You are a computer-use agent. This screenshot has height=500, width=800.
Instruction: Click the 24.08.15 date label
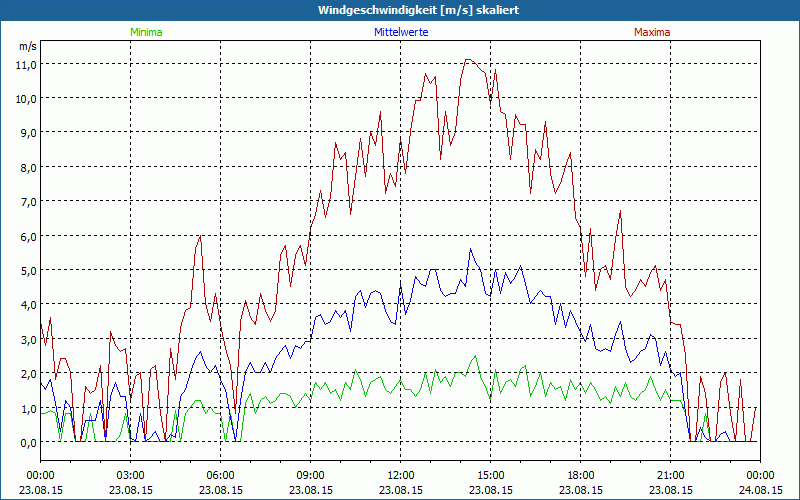760,490
